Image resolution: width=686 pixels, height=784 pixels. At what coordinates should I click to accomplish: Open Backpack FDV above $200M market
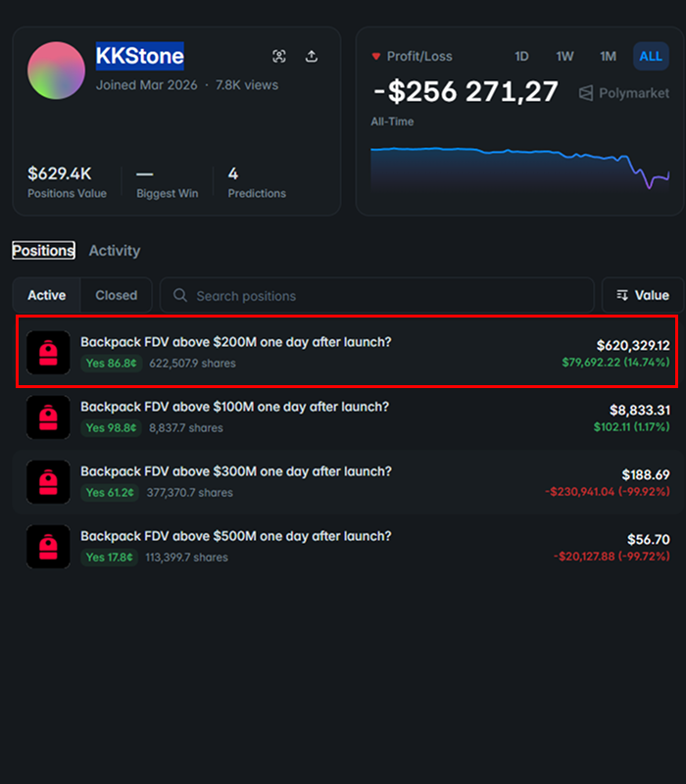click(236, 342)
